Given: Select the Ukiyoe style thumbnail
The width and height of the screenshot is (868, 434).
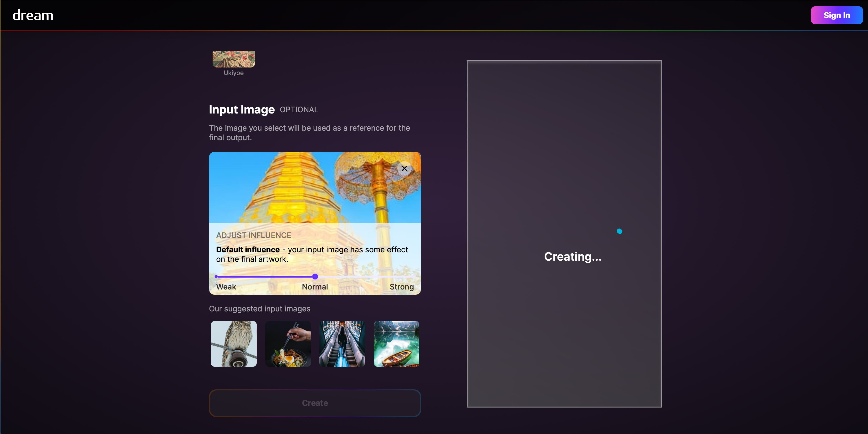Looking at the screenshot, I should tap(234, 59).
